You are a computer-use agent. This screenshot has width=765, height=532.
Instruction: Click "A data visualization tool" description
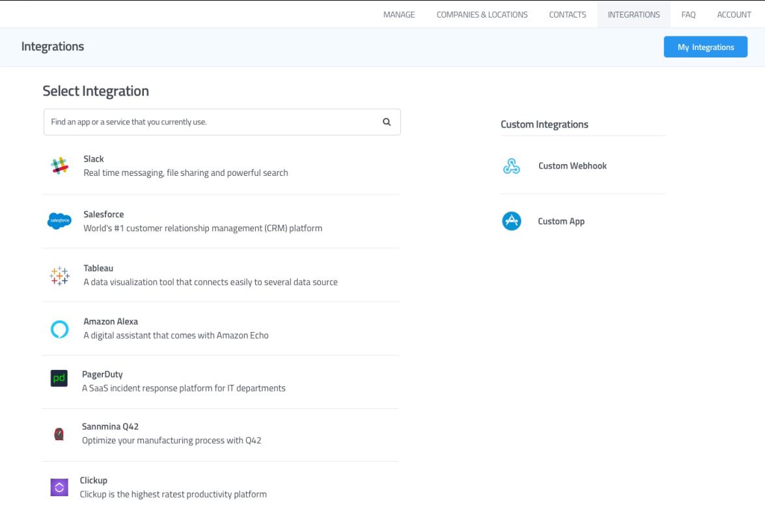click(211, 282)
